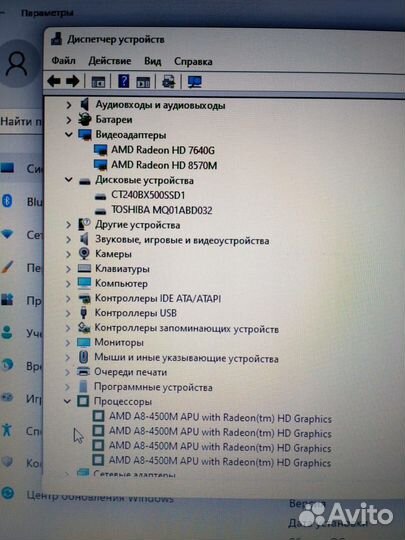Image resolution: width=405 pixels, height=540 pixels.
Task: Select the first AMD A8-4500M APU entry
Action: (220, 417)
